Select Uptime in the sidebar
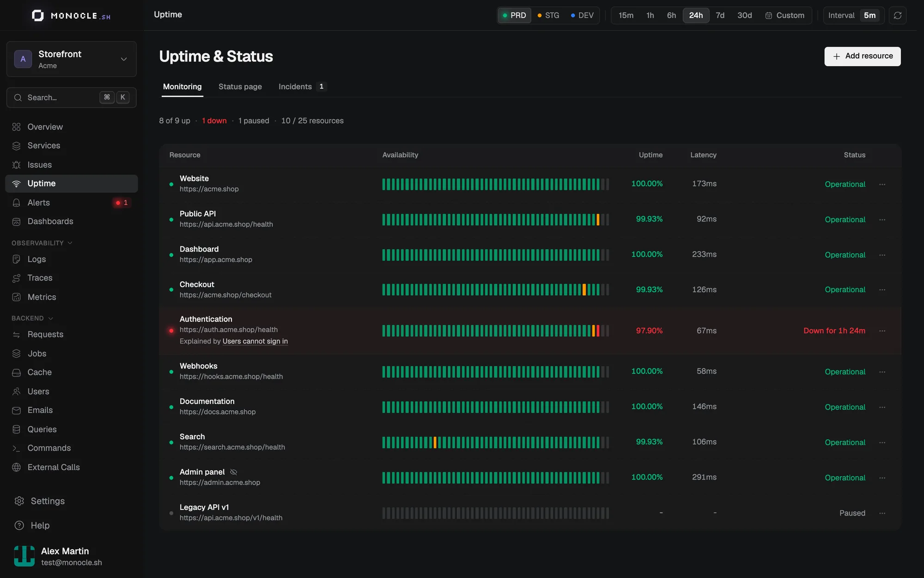 [x=72, y=184]
